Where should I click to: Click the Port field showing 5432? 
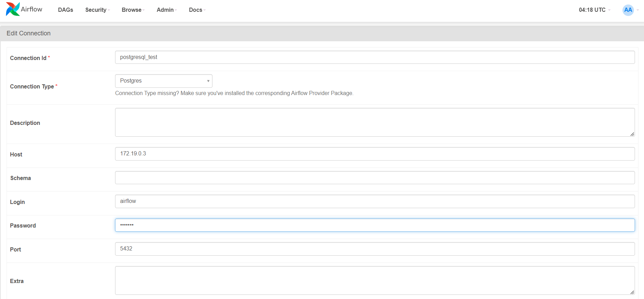pyautogui.click(x=375, y=249)
